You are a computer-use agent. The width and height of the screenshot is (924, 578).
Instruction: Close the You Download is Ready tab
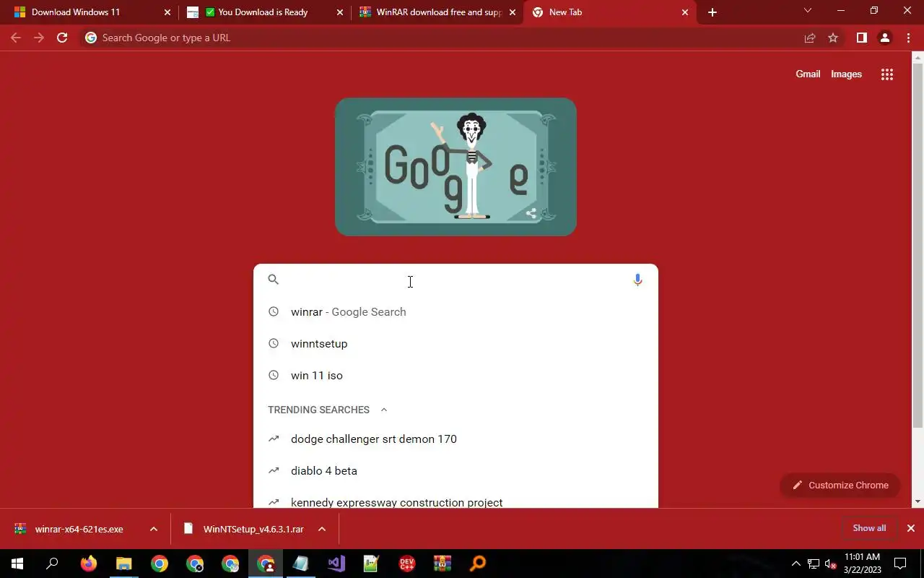pyautogui.click(x=340, y=12)
